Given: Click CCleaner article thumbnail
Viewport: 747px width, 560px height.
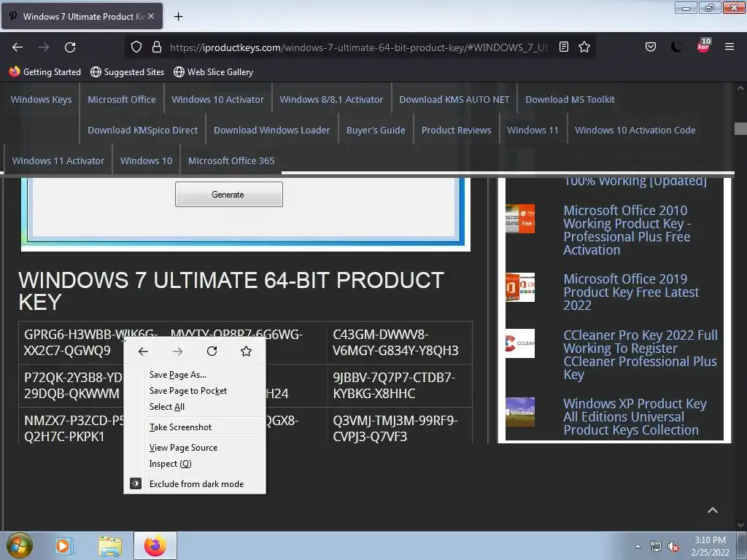Looking at the screenshot, I should [519, 343].
